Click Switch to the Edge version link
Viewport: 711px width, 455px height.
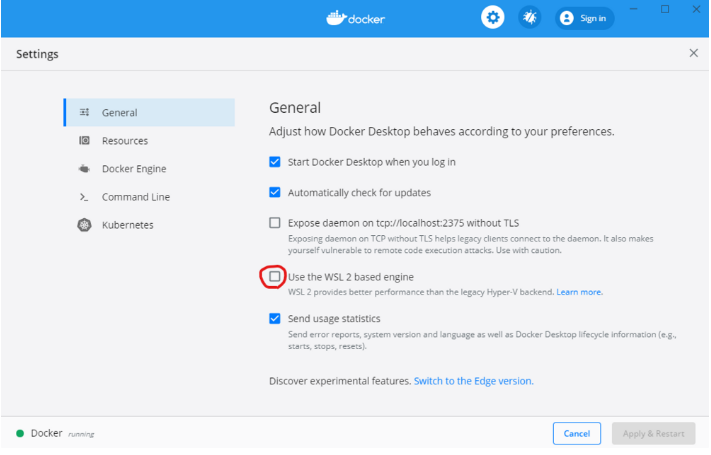(473, 381)
